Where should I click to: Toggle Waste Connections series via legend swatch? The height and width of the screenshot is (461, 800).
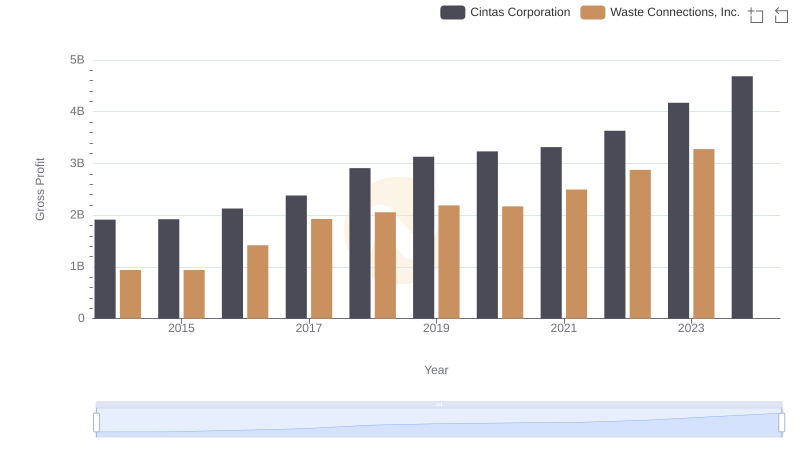pyautogui.click(x=593, y=12)
